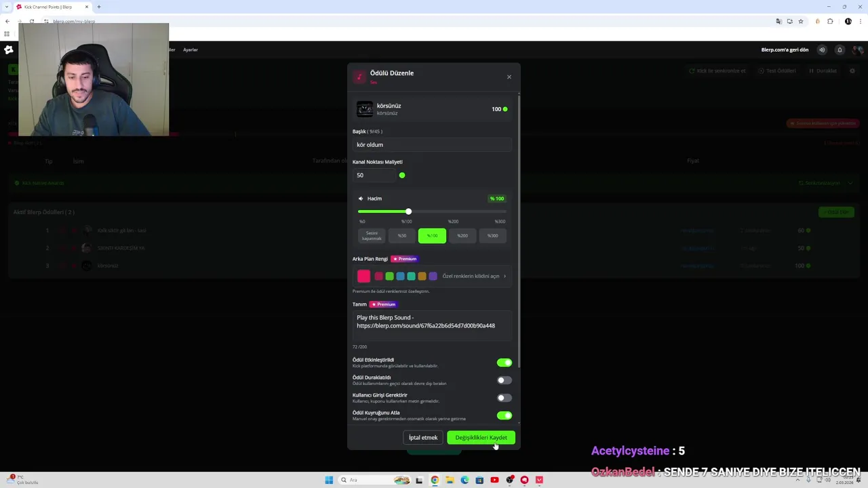Click the Tanım description text area

coord(432,326)
